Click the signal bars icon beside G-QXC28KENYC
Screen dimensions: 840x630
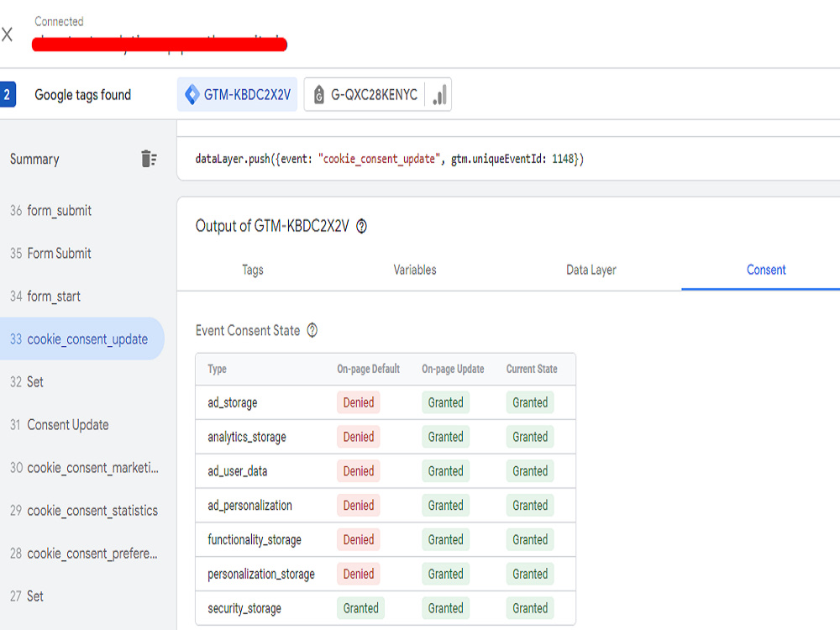click(x=439, y=95)
